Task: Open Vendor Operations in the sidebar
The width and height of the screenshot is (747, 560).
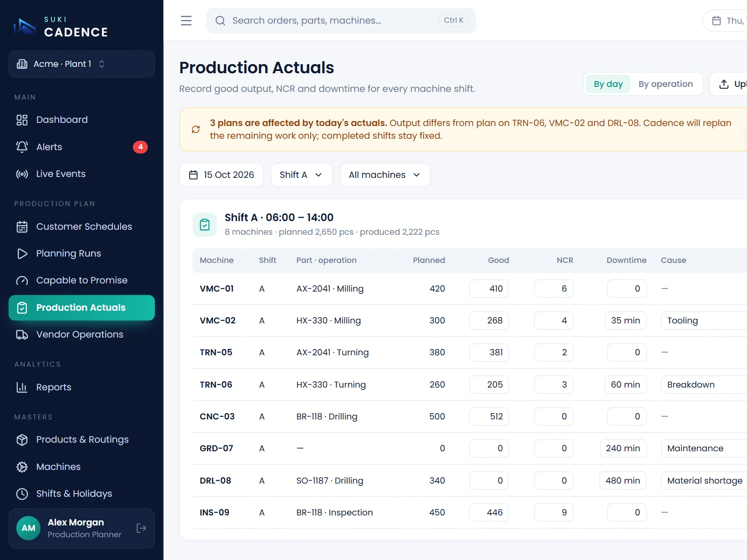Action: tap(82, 334)
